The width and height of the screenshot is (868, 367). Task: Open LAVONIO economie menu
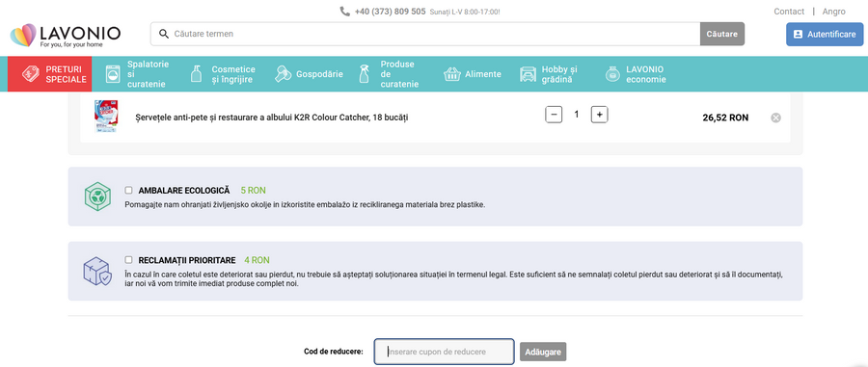click(x=636, y=74)
